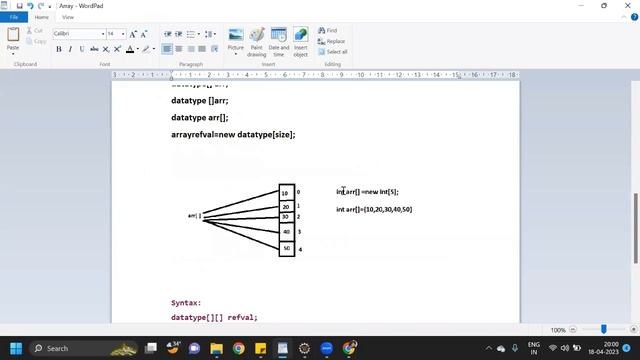This screenshot has width=640, height=360.
Task: Zoom out with the minus button
Action: [x=573, y=329]
